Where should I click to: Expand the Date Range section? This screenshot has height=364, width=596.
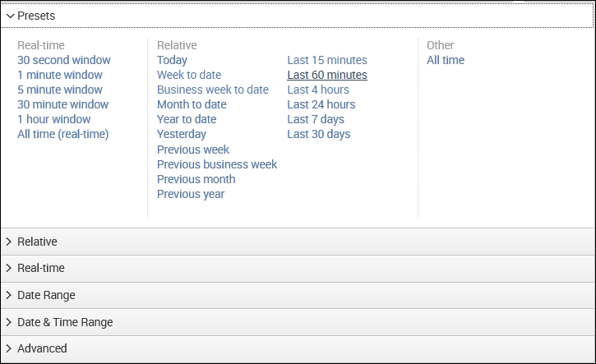[46, 295]
